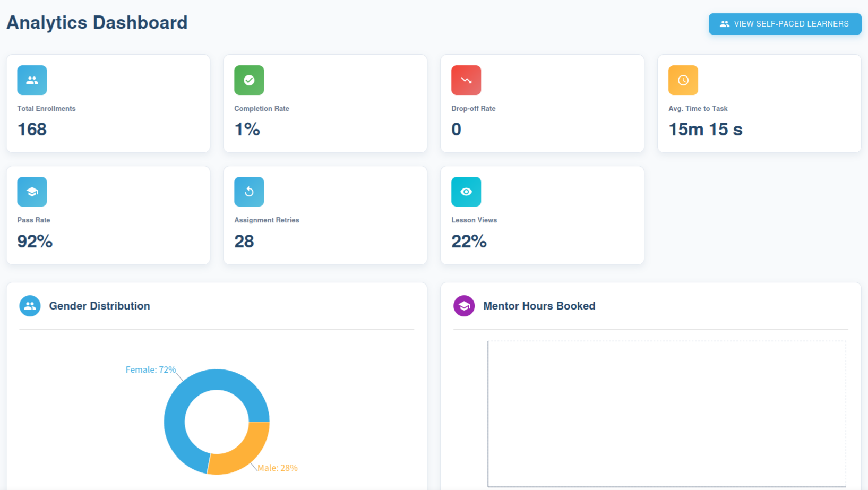This screenshot has height=490, width=868.
Task: Click the 92% pass rate value
Action: [x=35, y=242]
